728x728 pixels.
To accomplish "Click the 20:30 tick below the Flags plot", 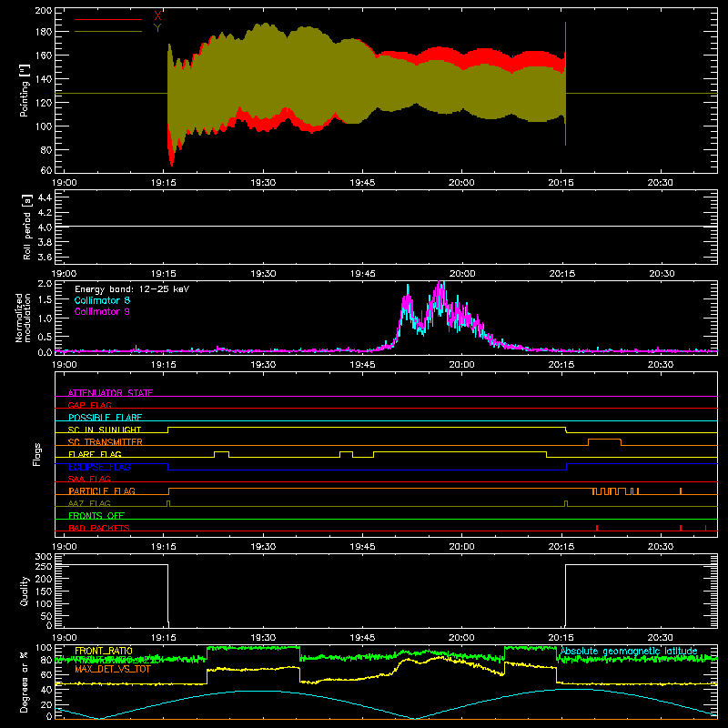I will click(661, 547).
